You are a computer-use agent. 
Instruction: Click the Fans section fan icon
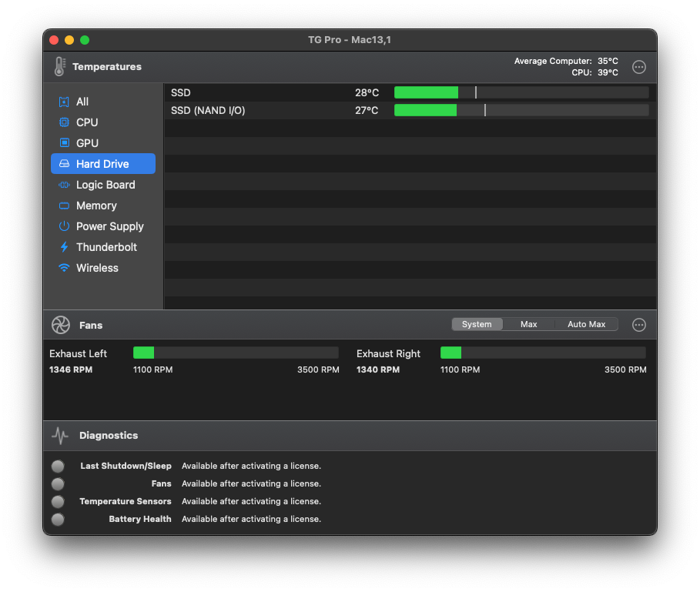coord(61,325)
